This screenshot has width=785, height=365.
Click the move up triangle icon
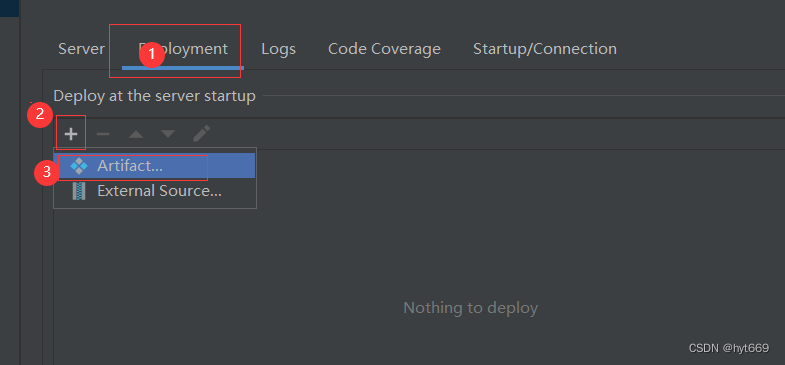(x=136, y=134)
